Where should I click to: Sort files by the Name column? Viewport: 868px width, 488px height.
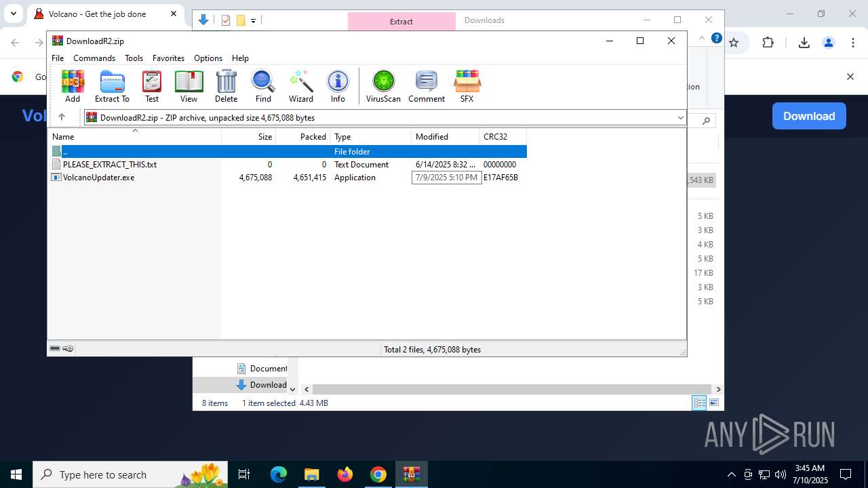[x=136, y=137]
